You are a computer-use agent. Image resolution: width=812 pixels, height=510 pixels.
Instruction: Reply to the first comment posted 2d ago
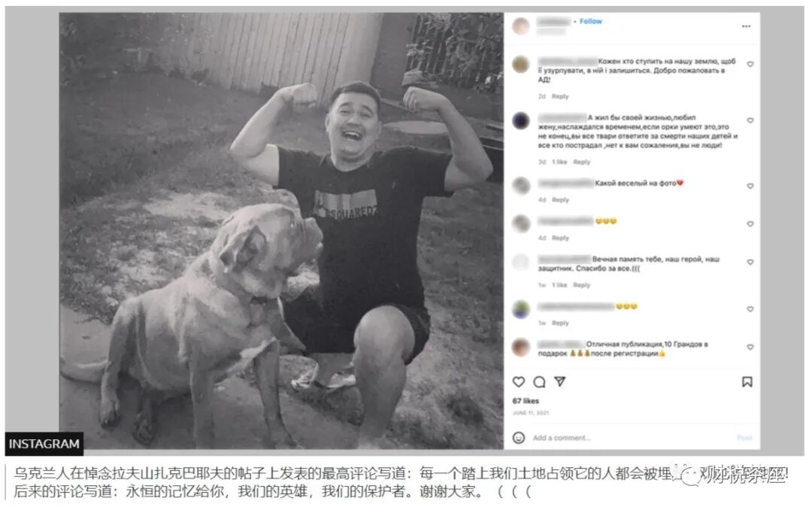click(x=560, y=96)
